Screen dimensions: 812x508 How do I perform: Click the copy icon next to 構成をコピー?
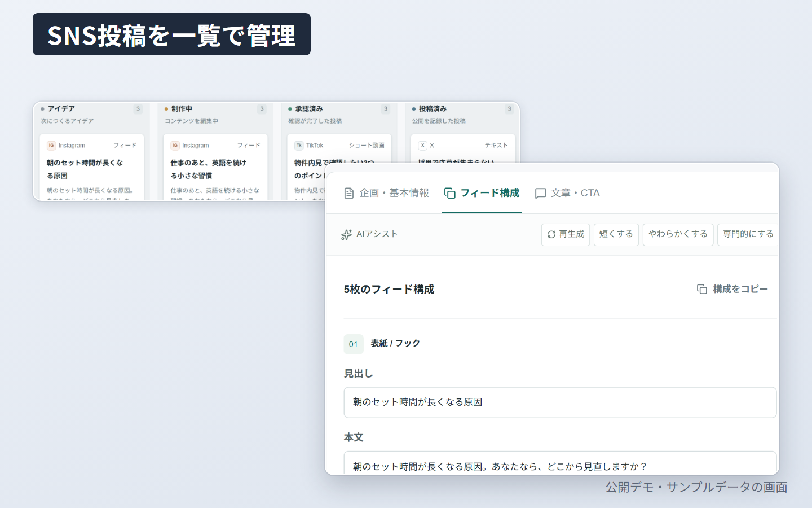(x=702, y=289)
